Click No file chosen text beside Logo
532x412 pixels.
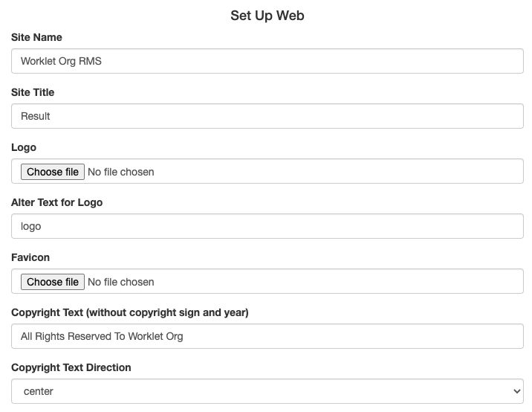(x=121, y=172)
